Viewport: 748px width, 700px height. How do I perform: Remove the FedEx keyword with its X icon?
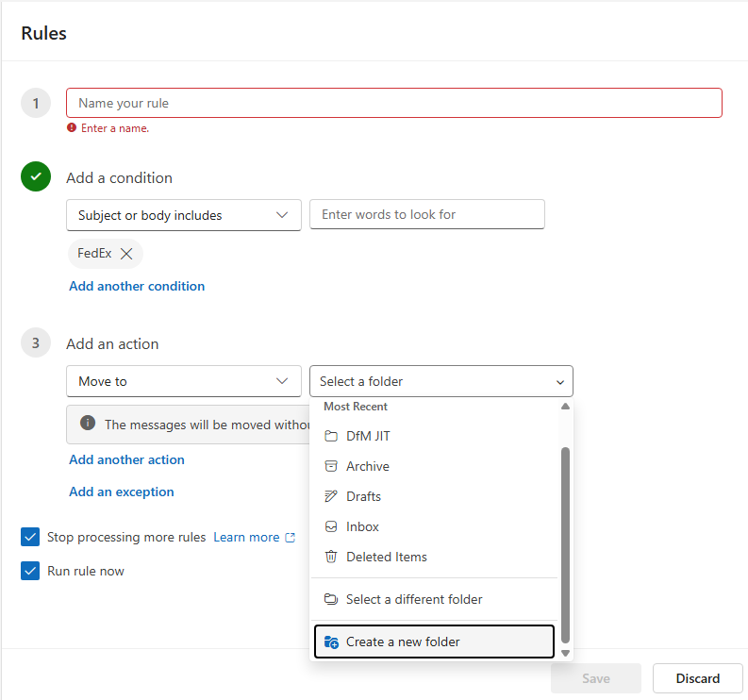click(126, 254)
